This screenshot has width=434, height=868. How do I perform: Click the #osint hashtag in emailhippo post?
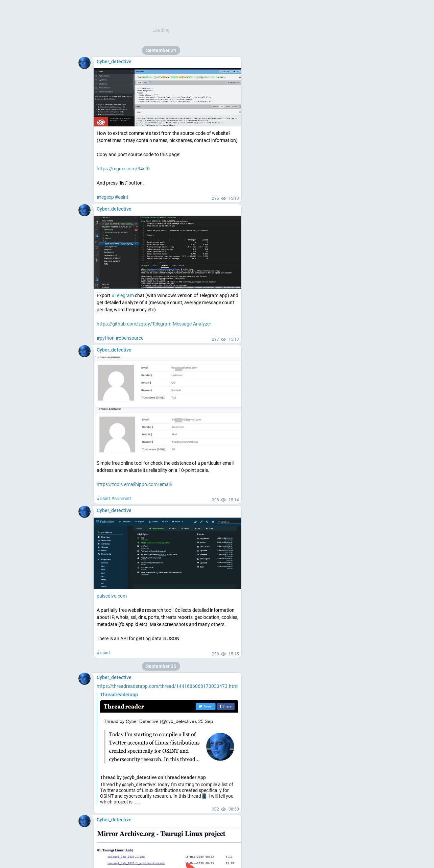[103, 499]
